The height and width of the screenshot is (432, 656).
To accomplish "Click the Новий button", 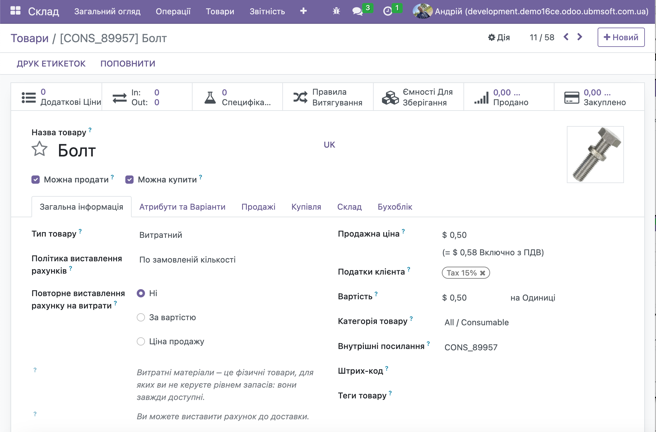I will 620,37.
